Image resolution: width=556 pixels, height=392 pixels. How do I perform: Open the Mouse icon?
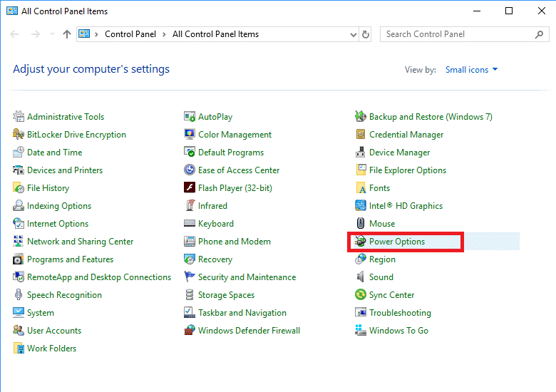(x=361, y=224)
